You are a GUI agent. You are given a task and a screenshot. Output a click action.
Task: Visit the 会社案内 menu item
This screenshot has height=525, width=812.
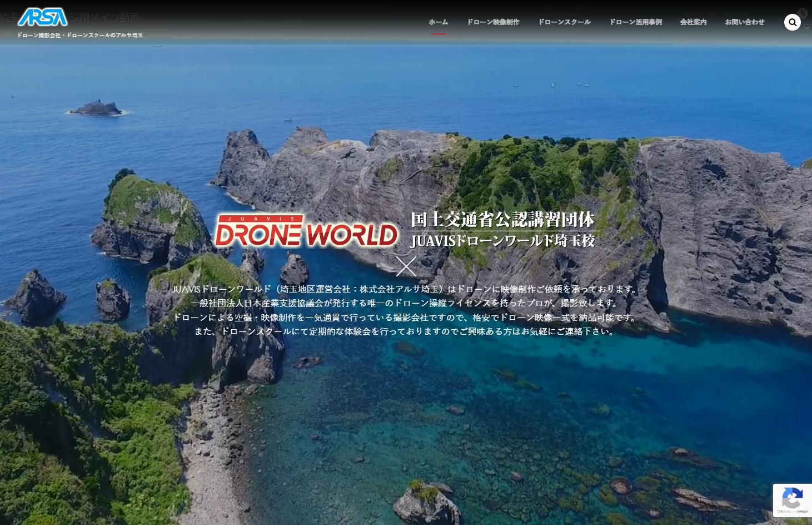click(693, 22)
